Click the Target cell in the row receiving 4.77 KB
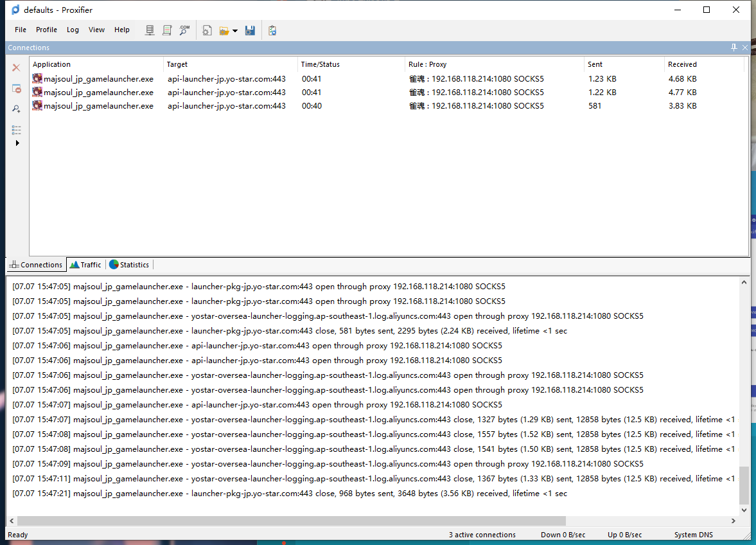756x545 pixels. [x=227, y=92]
